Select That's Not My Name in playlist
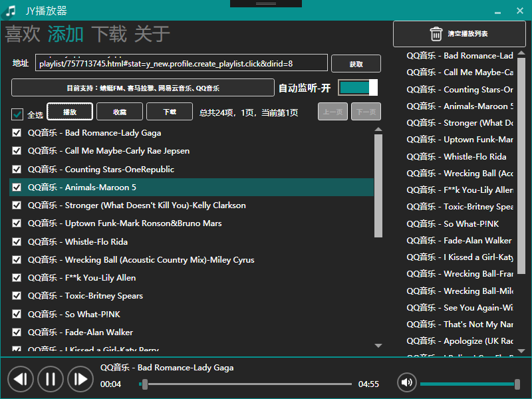 (x=460, y=325)
